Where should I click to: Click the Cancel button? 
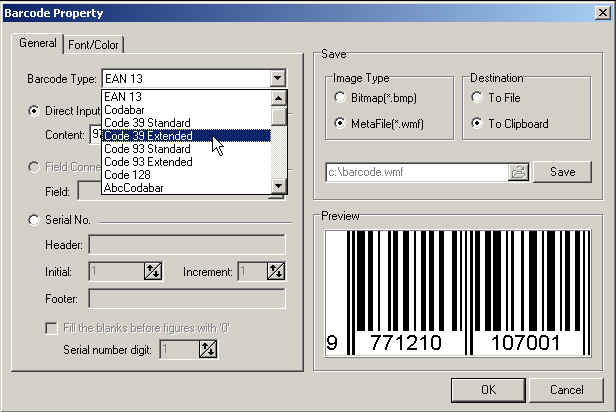[566, 390]
